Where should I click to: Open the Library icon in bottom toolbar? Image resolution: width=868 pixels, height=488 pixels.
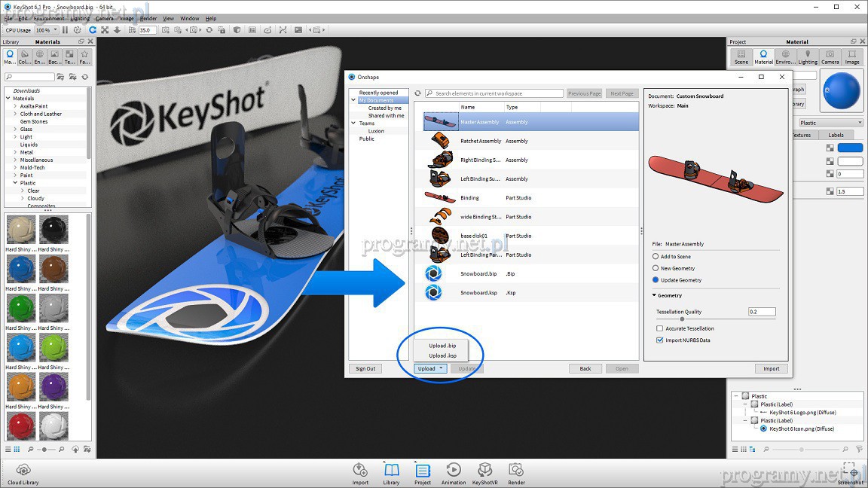tap(391, 471)
